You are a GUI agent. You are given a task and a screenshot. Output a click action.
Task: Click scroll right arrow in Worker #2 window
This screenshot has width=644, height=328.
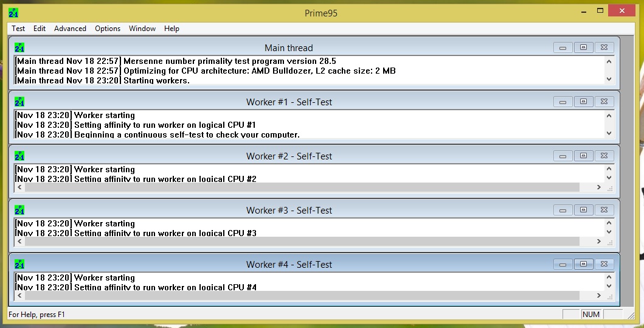pos(599,187)
